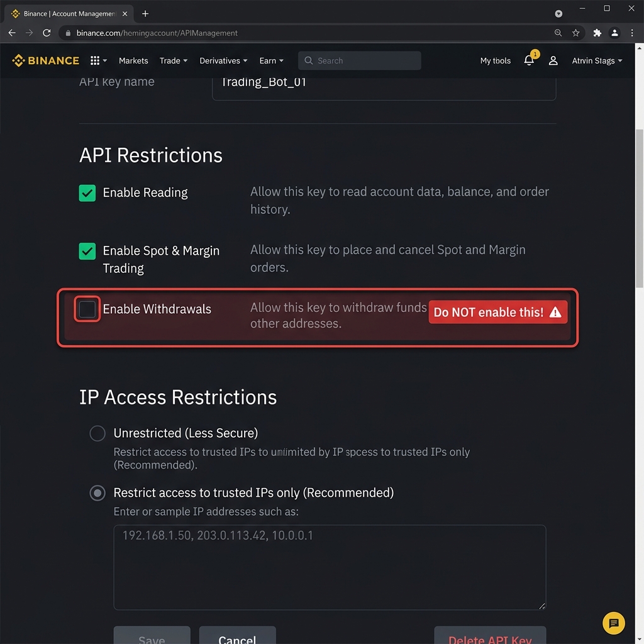This screenshot has width=644, height=644.
Task: Click the scrollbar up arrow
Action: click(639, 48)
